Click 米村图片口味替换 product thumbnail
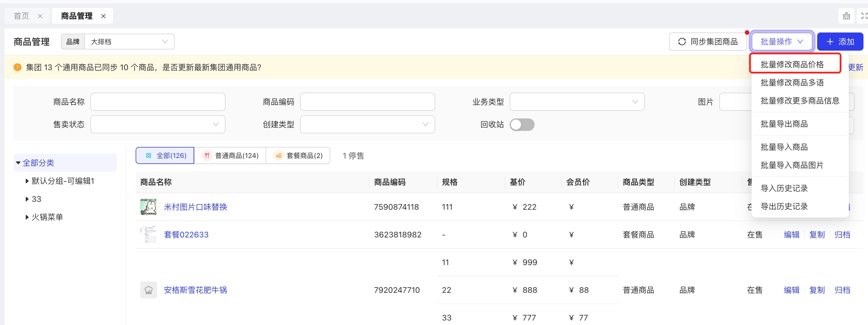This screenshot has width=868, height=325. tap(148, 207)
